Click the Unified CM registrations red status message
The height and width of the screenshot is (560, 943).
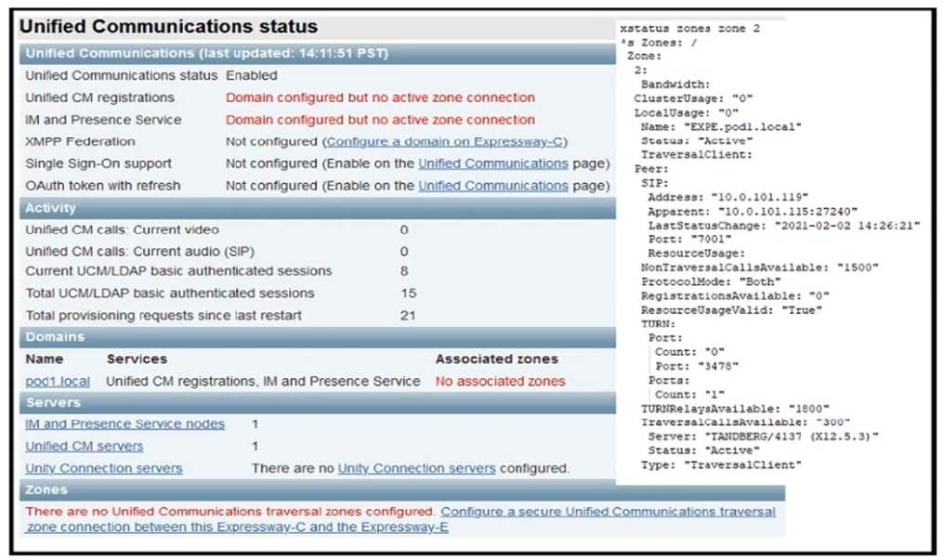pyautogui.click(x=380, y=98)
